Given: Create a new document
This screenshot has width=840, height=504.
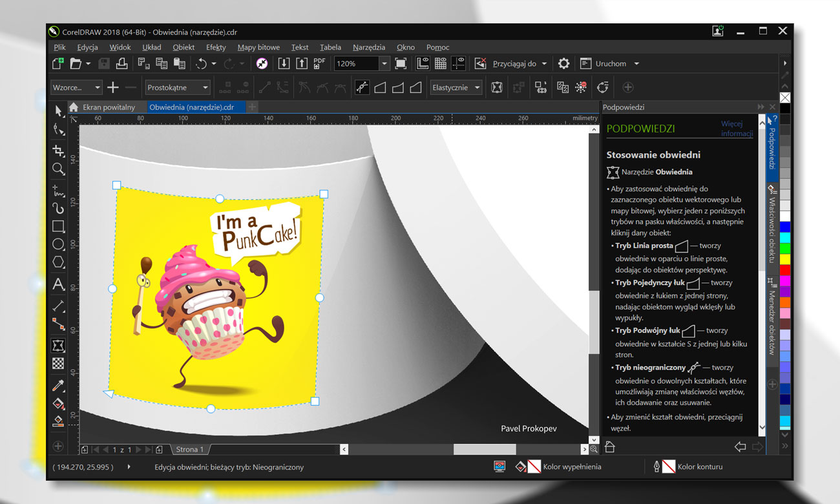Looking at the screenshot, I should pos(58,63).
